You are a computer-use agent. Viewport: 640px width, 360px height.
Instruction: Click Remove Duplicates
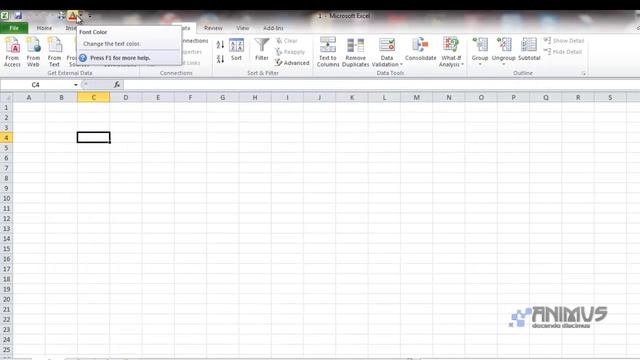(x=356, y=51)
